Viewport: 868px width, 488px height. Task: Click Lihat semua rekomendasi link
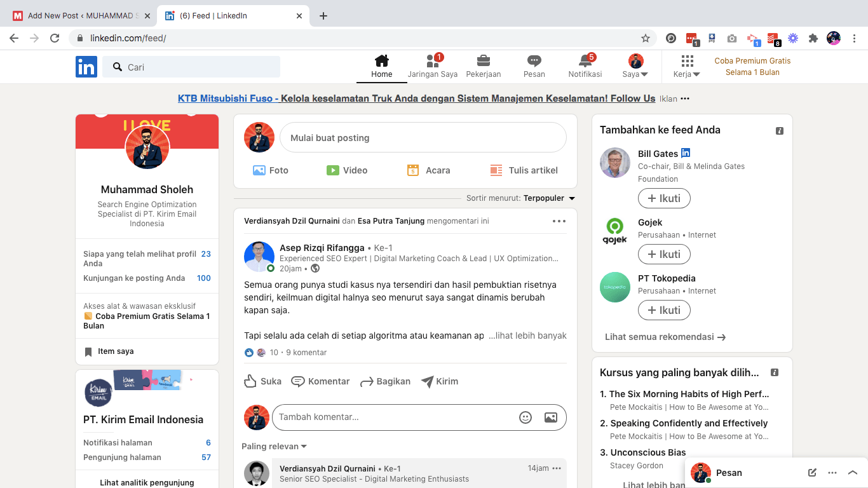pos(665,337)
